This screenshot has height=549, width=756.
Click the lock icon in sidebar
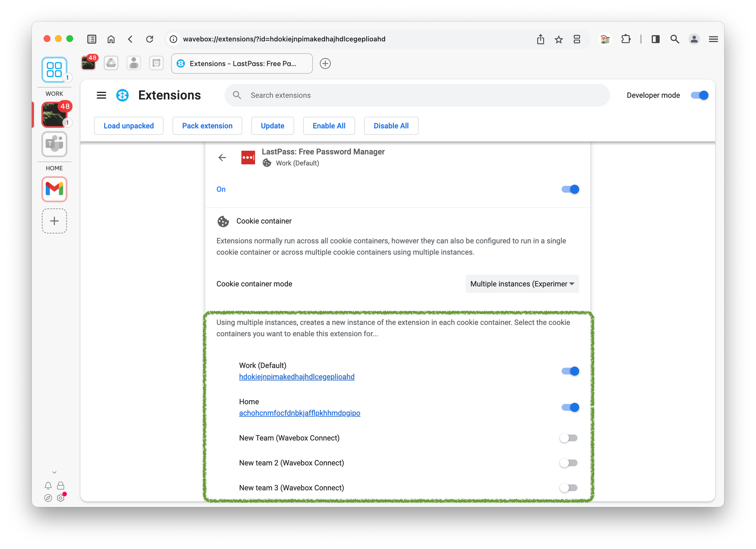click(x=60, y=486)
